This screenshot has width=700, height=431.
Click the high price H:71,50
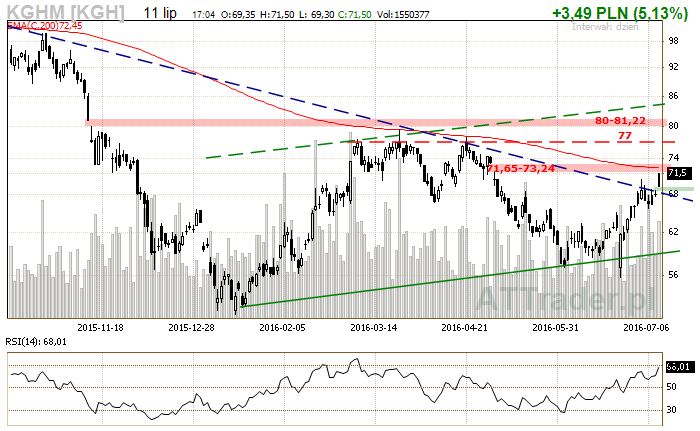click(277, 15)
